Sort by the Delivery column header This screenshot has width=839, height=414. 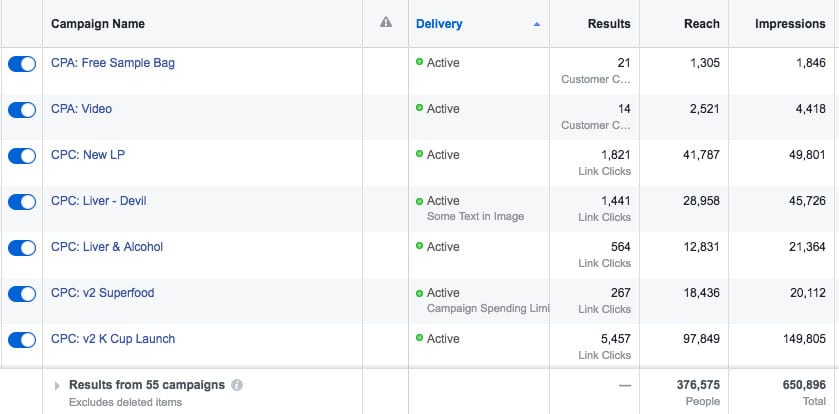pos(439,24)
